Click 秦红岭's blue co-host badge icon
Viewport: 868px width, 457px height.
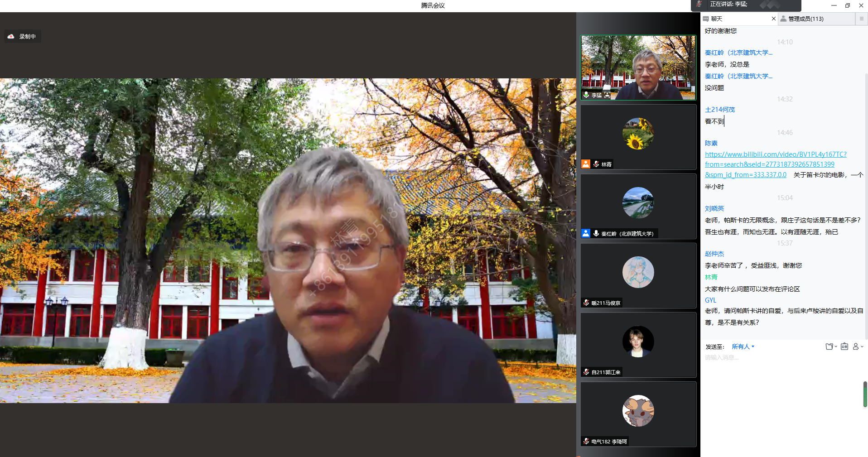click(x=586, y=233)
